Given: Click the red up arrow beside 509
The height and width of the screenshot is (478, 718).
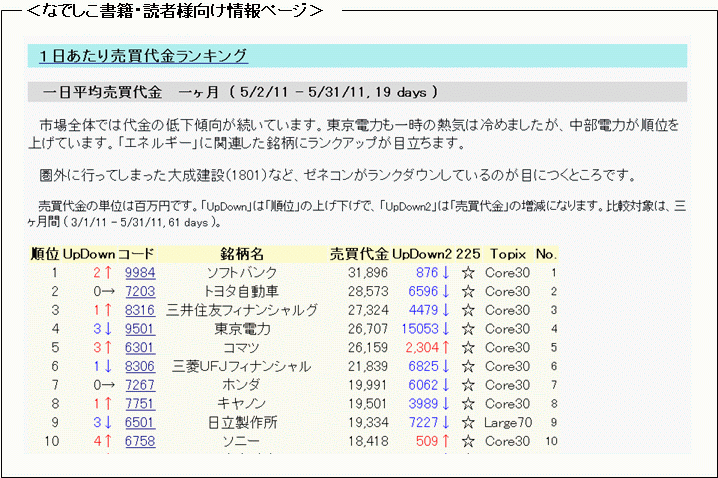Looking at the screenshot, I should click(x=446, y=442).
